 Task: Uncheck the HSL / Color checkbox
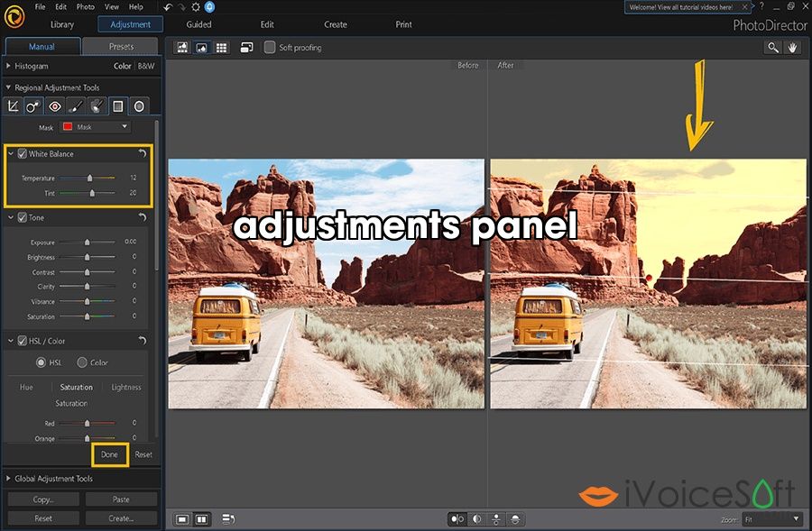pos(23,341)
